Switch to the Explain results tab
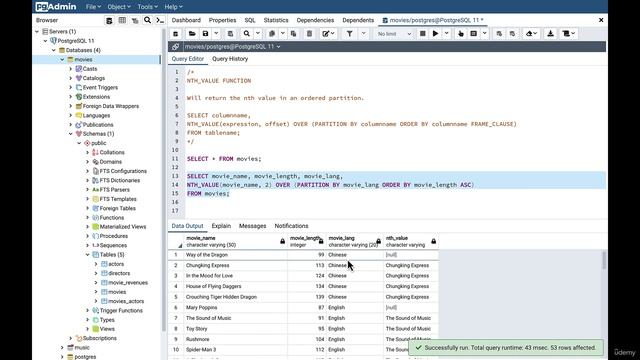 coord(221,226)
